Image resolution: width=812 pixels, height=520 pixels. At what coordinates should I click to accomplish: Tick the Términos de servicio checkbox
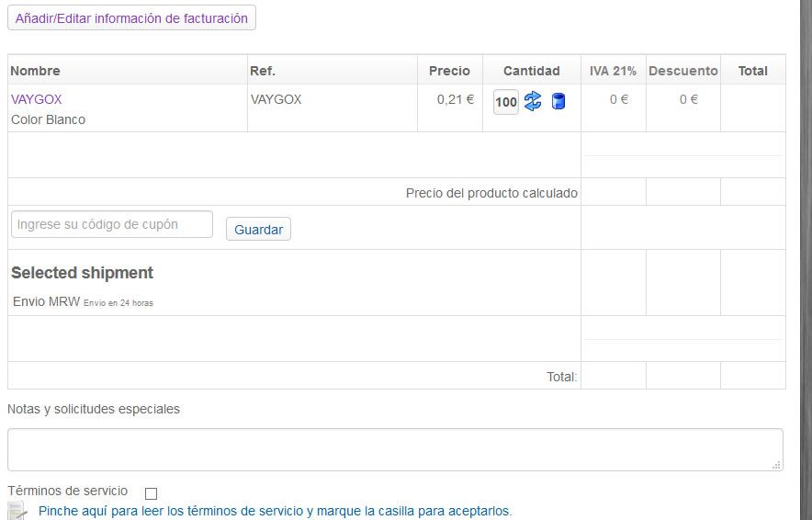coord(151,493)
